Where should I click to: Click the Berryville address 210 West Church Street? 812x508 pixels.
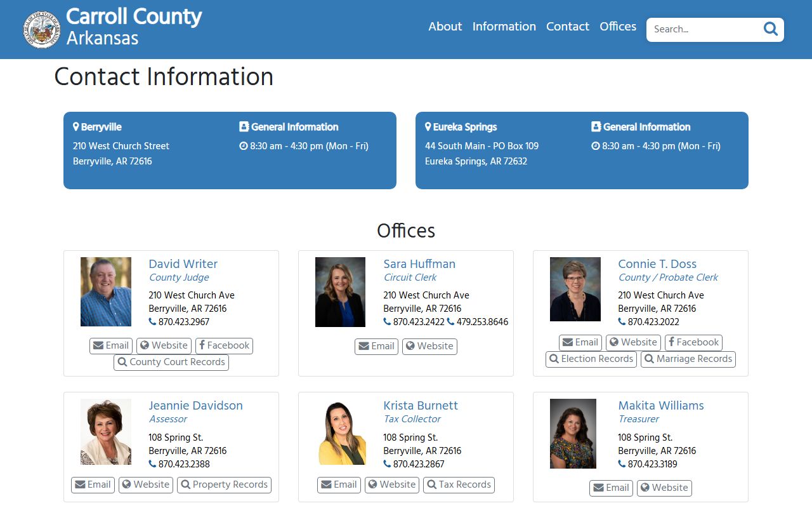point(121,146)
